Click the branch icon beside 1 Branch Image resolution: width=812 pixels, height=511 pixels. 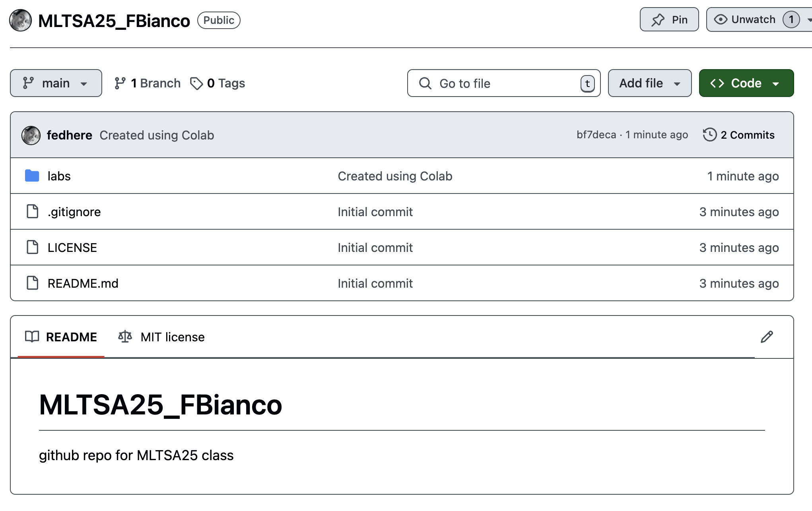point(120,83)
